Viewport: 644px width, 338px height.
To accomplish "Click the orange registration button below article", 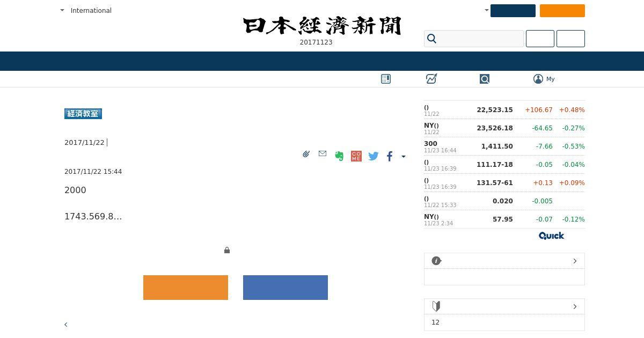I will click(186, 288).
